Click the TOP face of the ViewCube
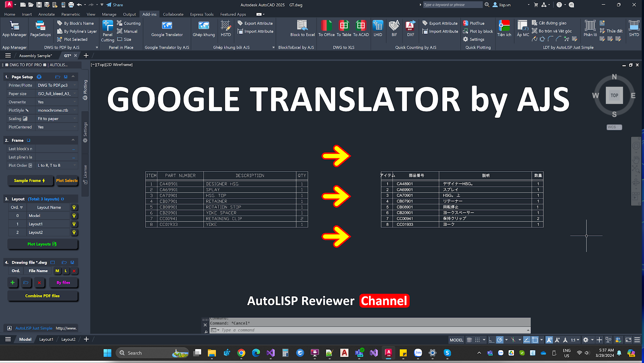 tap(614, 96)
